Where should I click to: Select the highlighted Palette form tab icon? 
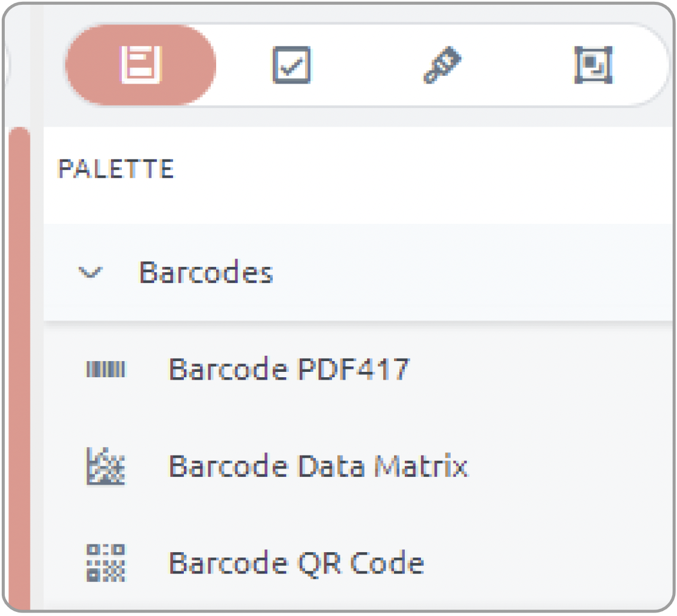click(141, 64)
